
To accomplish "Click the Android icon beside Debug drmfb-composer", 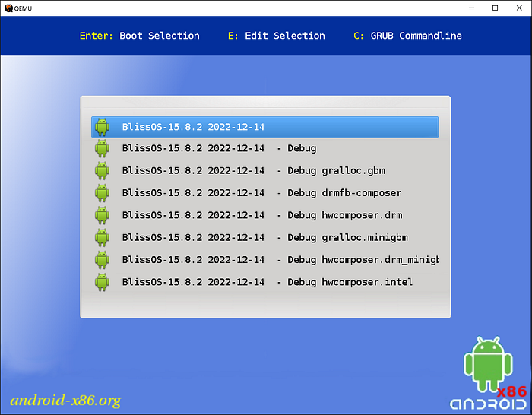I will pyautogui.click(x=102, y=193).
